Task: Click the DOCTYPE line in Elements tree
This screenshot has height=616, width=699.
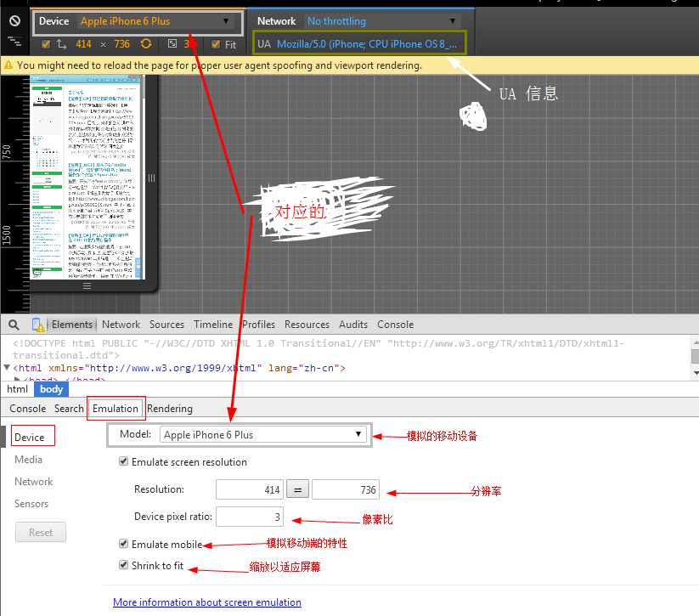Action: coord(318,349)
